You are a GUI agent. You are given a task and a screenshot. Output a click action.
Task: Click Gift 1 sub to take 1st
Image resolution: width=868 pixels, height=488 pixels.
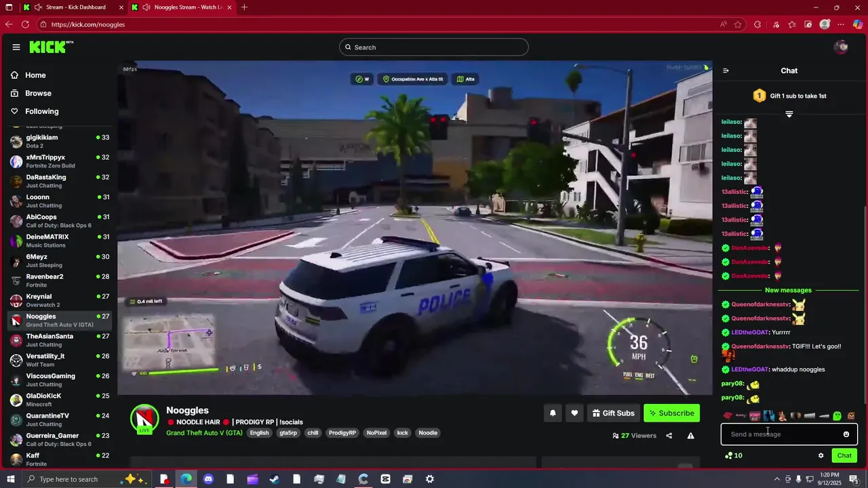789,96
